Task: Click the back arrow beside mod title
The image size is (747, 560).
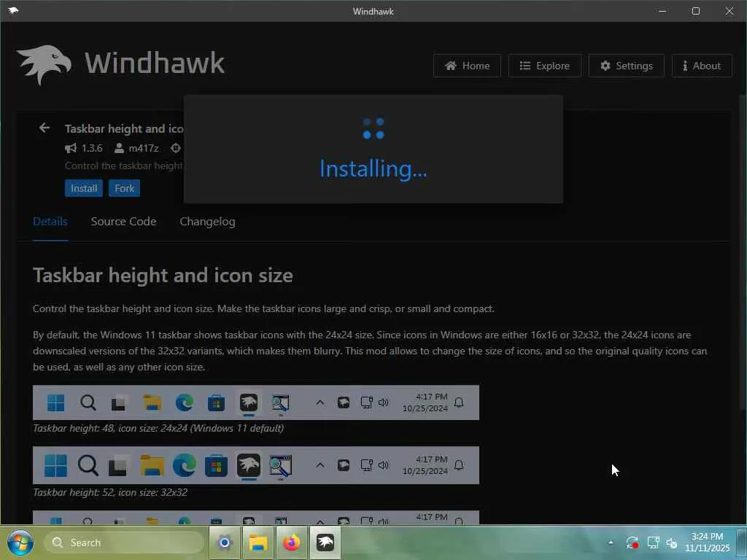Action: coord(44,128)
